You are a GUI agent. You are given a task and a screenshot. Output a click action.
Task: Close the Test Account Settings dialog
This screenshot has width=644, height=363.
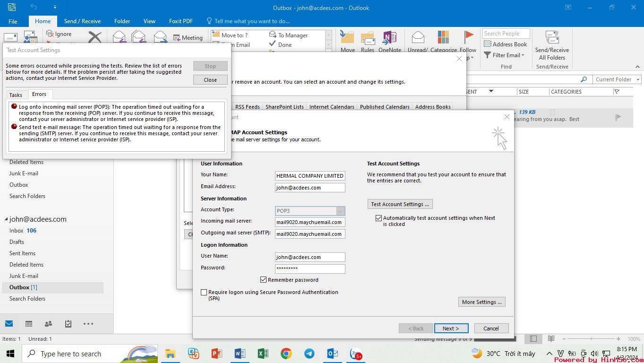click(x=210, y=80)
